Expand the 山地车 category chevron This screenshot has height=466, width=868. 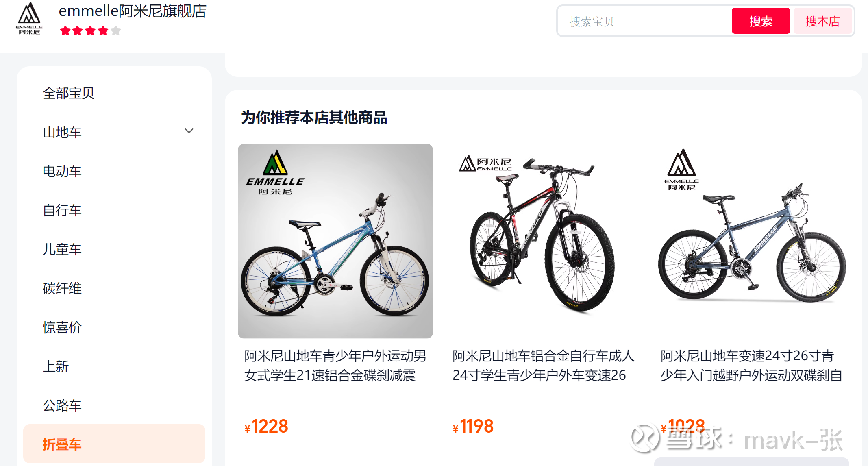189,131
